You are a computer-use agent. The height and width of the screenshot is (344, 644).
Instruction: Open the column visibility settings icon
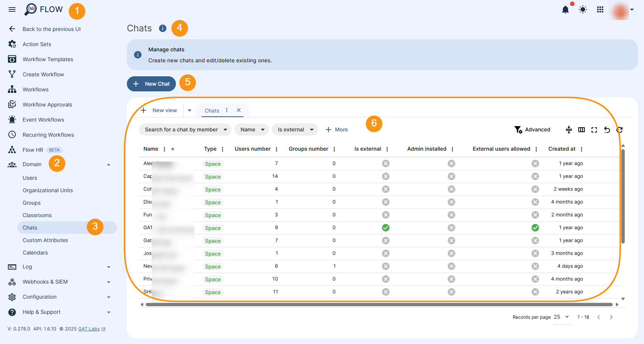(581, 130)
